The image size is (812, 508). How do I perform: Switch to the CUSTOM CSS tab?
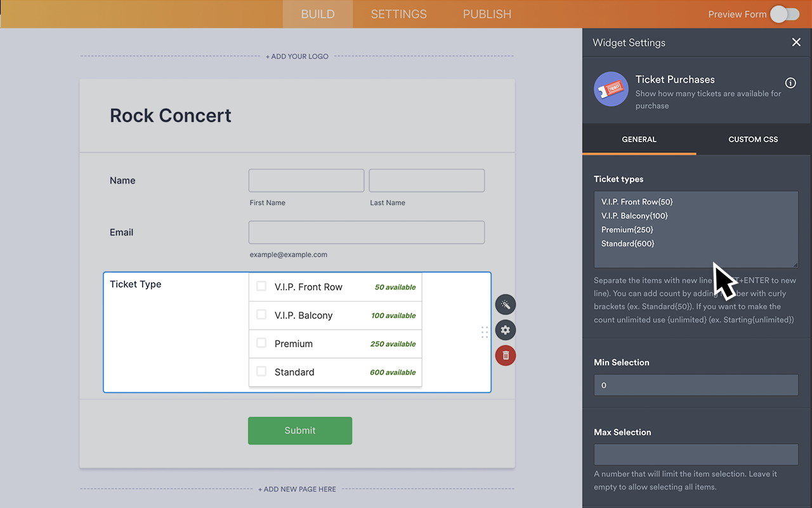pos(753,139)
